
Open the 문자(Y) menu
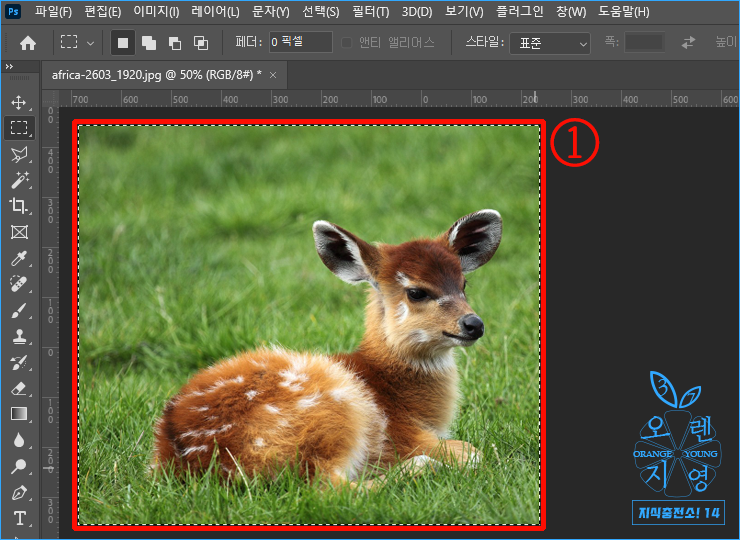point(270,11)
